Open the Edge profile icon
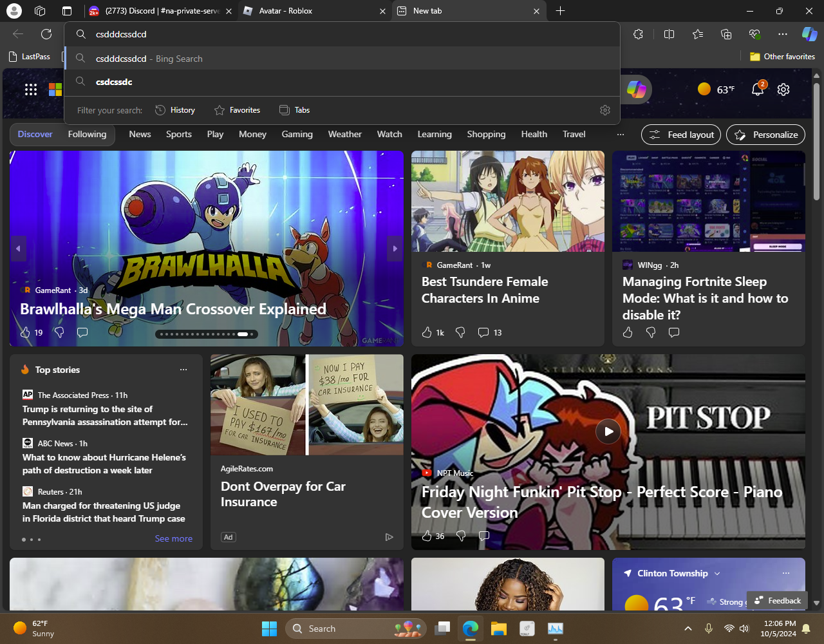This screenshot has width=824, height=644. (x=14, y=11)
